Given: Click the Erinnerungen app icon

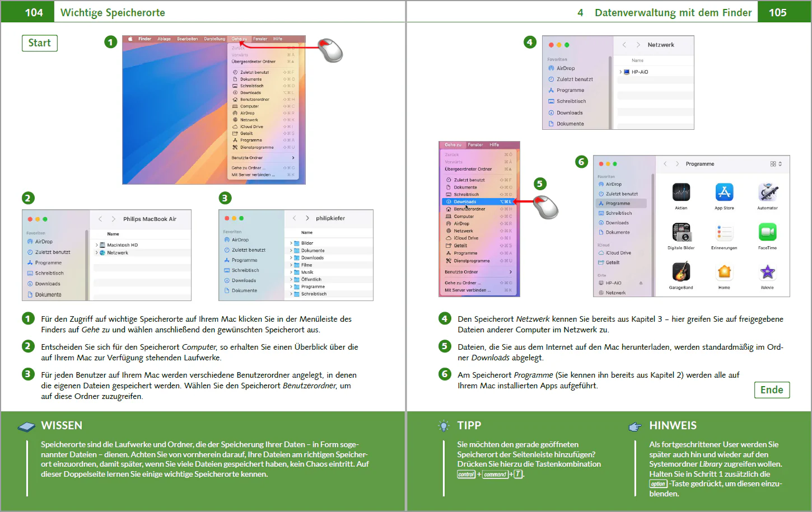Looking at the screenshot, I should [724, 232].
